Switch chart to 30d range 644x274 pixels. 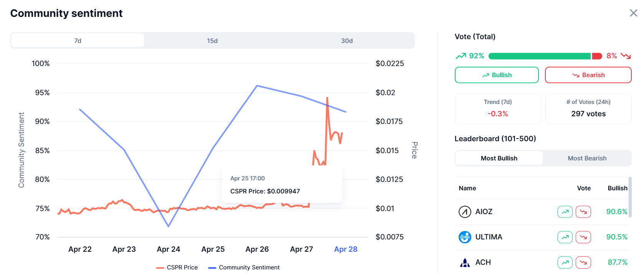[x=347, y=41]
